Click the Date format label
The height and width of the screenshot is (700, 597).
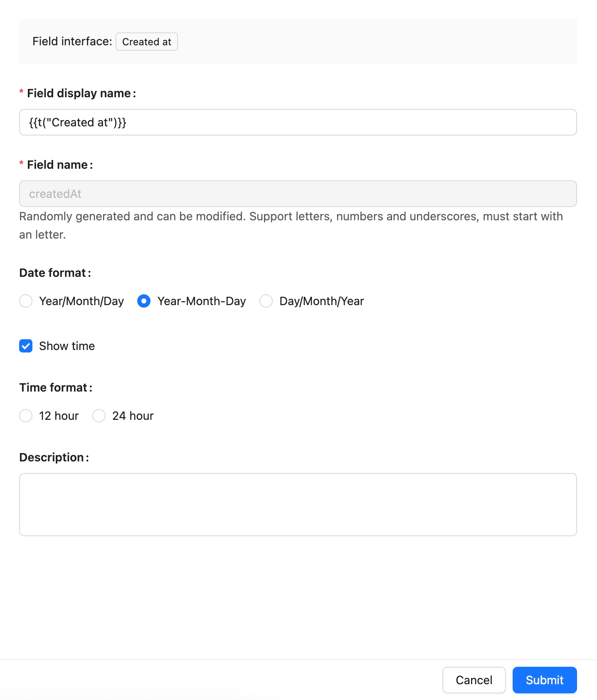pyautogui.click(x=53, y=273)
